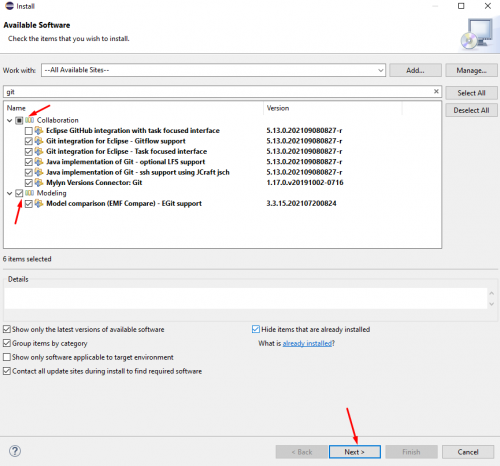This screenshot has width=500, height=466.
Task: Click Details scrollbar down arrow
Action: coord(492,304)
